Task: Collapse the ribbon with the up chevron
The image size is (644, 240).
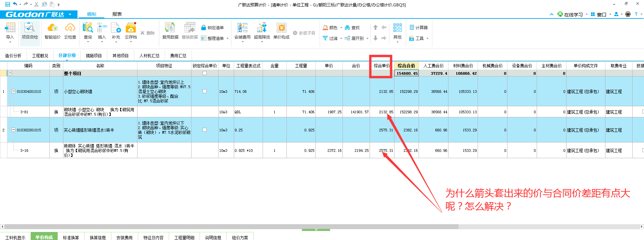Action: [x=551, y=14]
